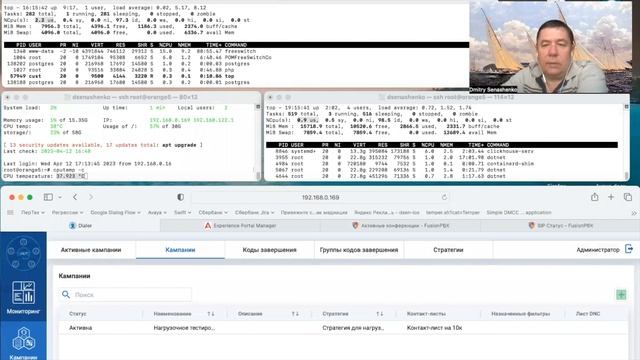Click the Назначенные фильтры column header

(x=520, y=314)
